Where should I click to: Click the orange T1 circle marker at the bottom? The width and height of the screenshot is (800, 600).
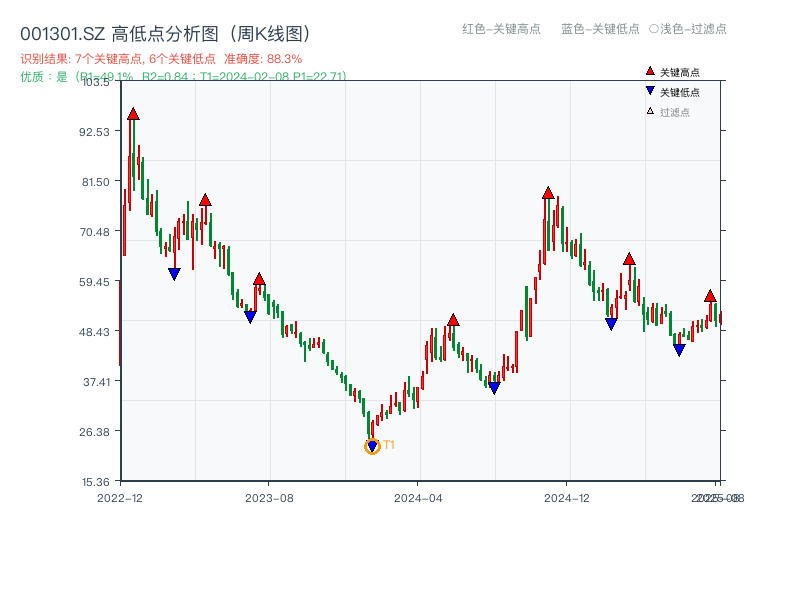[371, 445]
